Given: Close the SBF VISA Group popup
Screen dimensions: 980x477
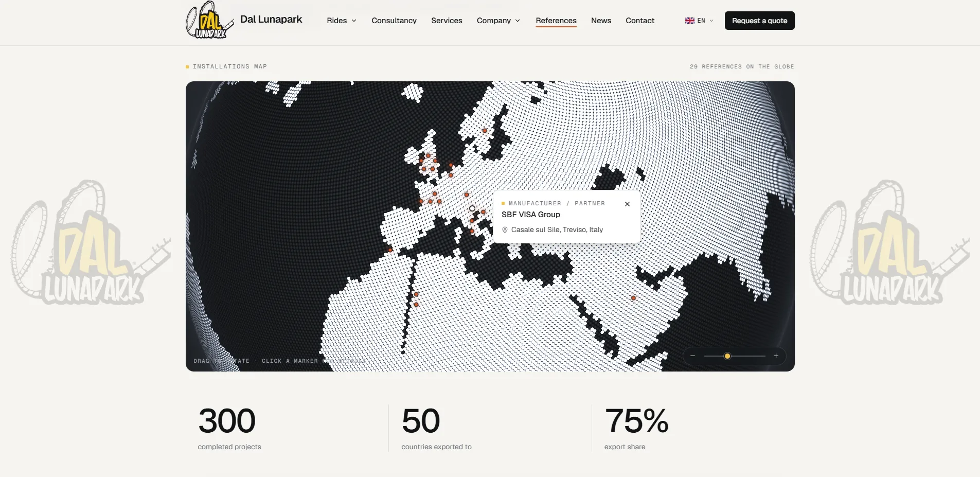Looking at the screenshot, I should (627, 204).
